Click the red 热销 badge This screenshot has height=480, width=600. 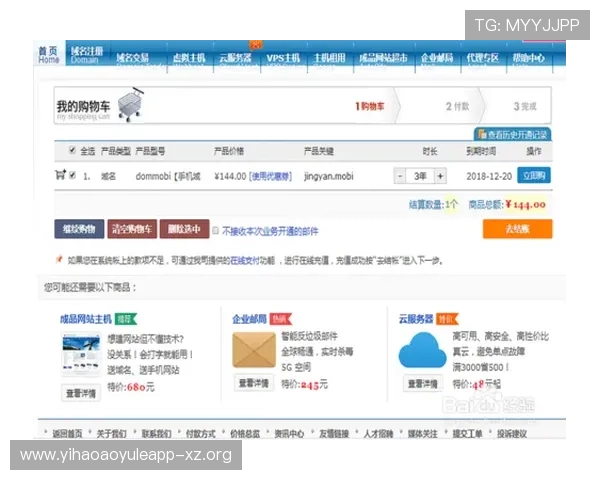(x=280, y=319)
